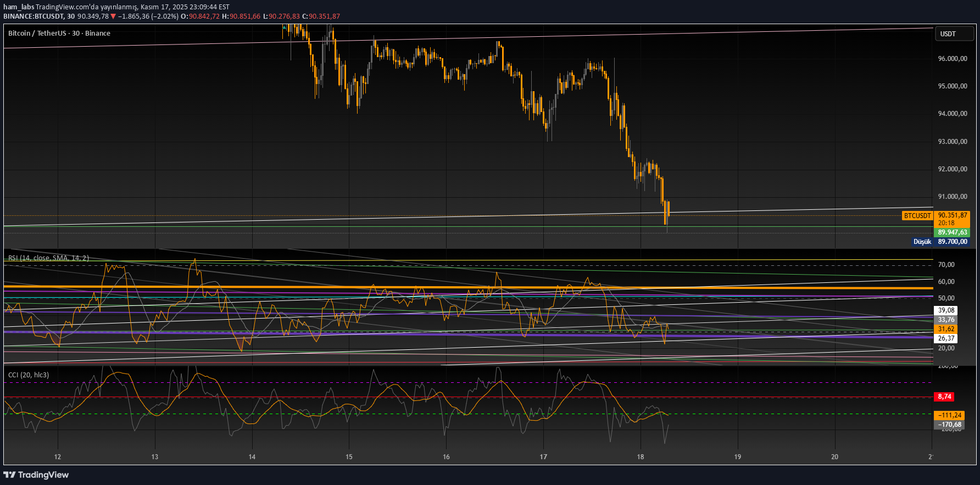Viewport: 980px width, 485px height.
Task: Click the TradingView logo at bottom left
Action: pos(36,475)
